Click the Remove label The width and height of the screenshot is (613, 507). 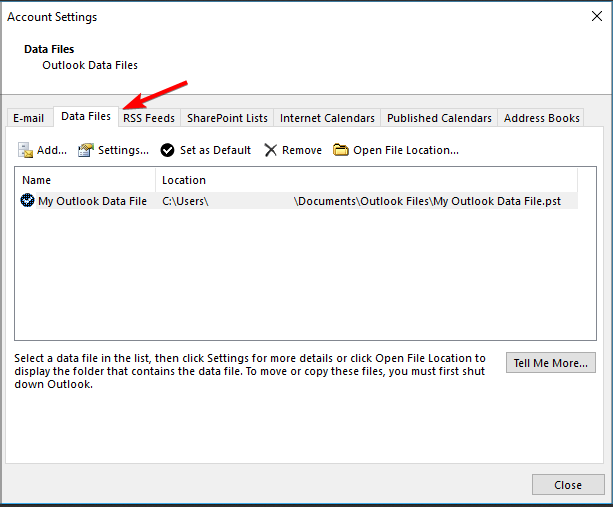coord(302,150)
